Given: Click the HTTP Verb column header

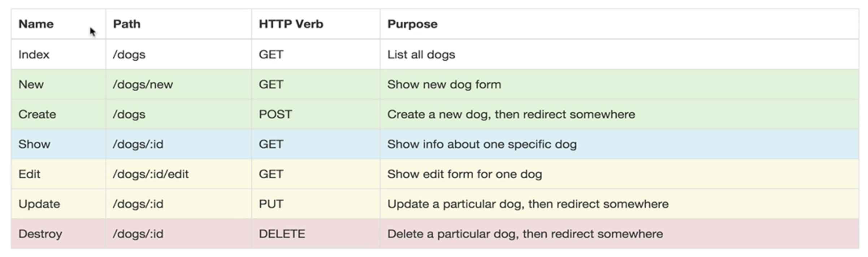Looking at the screenshot, I should click(291, 24).
